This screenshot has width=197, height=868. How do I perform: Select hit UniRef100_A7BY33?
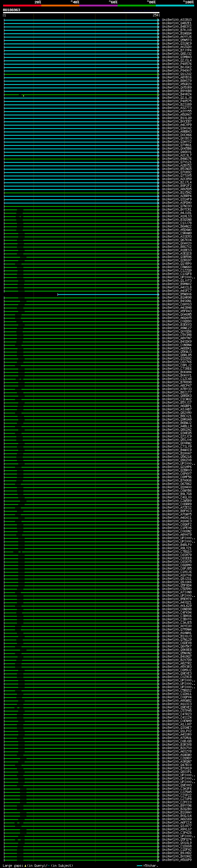177,389
